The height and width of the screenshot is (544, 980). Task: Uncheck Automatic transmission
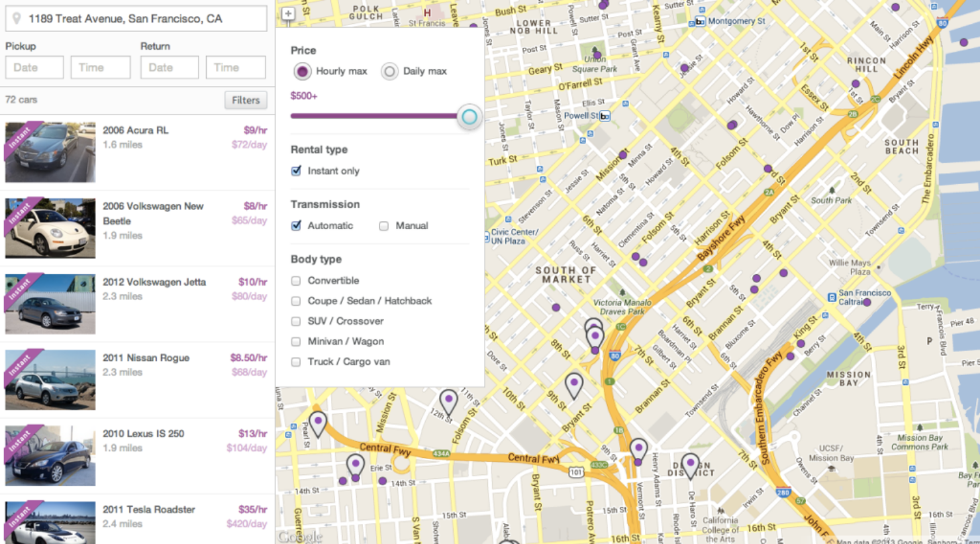pos(296,226)
